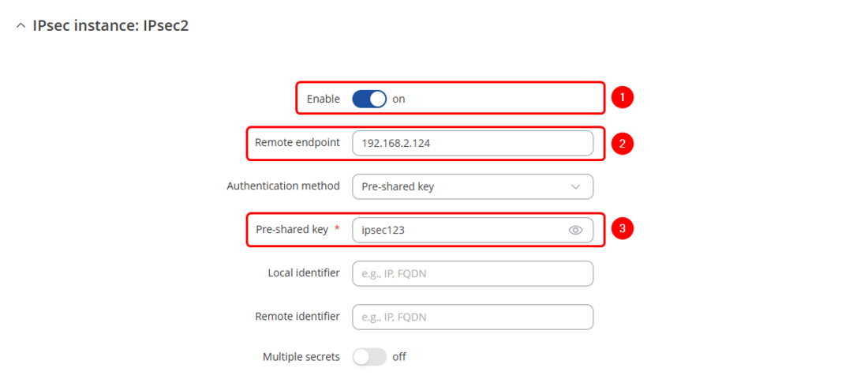Screen dimensions: 868x383
Task: Click the Remote identifier label
Action: pos(297,317)
